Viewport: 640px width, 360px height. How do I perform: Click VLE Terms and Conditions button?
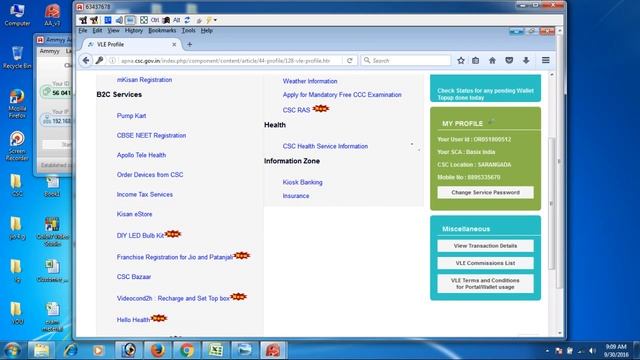pos(485,284)
